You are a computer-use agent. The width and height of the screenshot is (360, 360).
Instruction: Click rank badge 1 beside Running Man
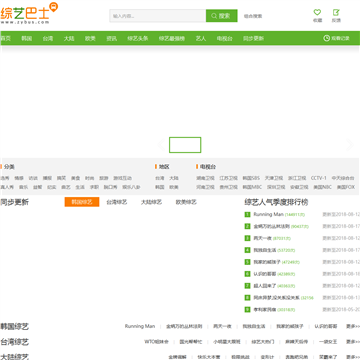(247, 214)
